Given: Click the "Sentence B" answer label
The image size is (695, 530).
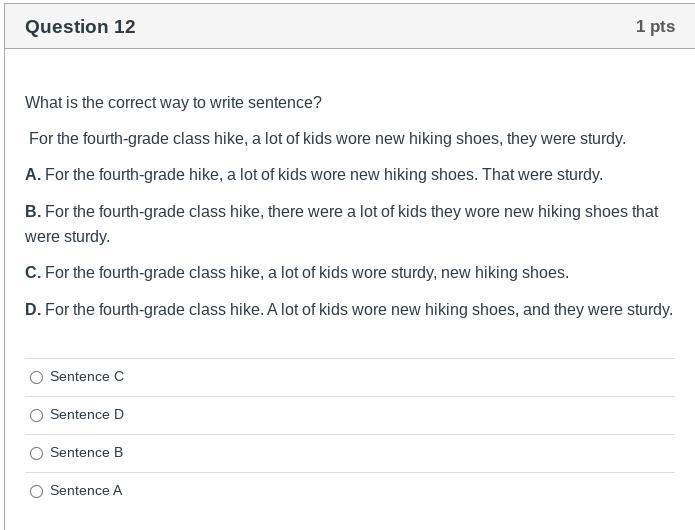Looking at the screenshot, I should click(87, 453).
